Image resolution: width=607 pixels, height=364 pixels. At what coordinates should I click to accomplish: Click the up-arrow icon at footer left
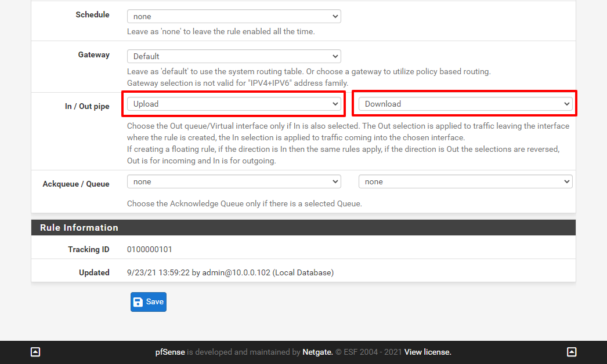pyautogui.click(x=35, y=352)
